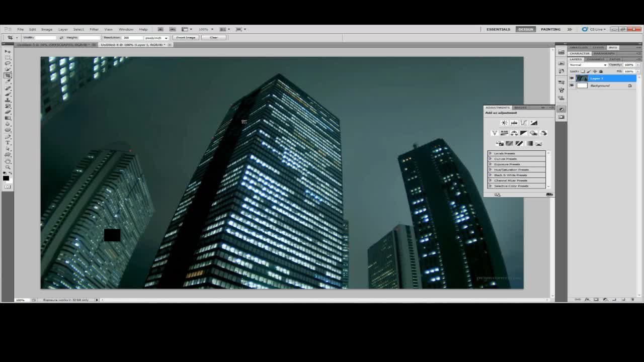
Task: Click the Front Image button
Action: coord(186,38)
